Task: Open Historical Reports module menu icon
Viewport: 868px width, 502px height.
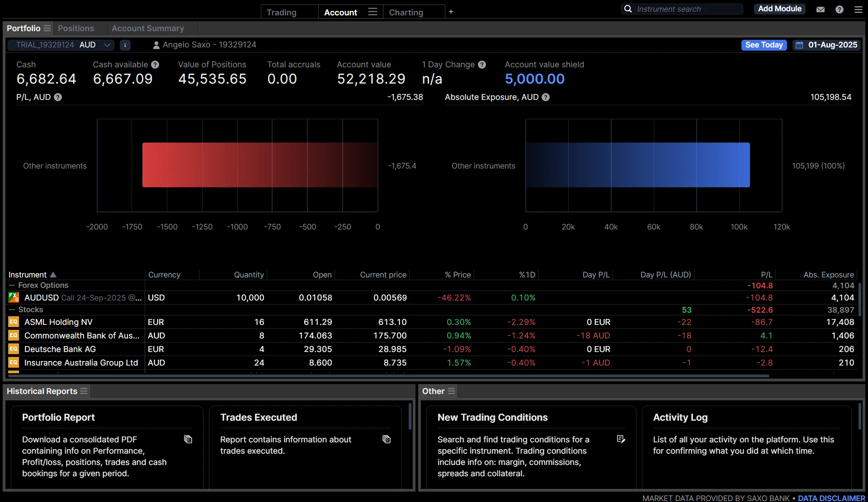Action: tap(84, 391)
